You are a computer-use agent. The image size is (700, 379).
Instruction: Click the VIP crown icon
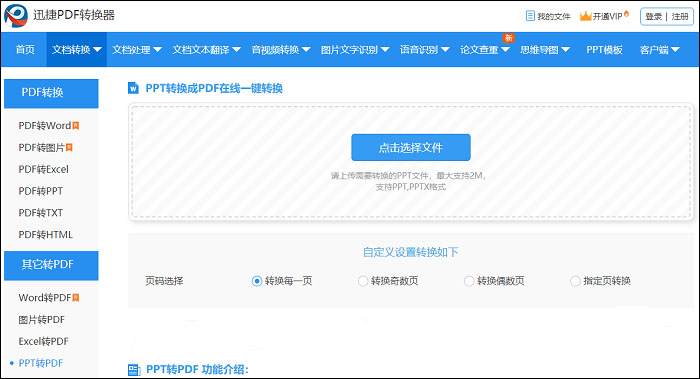click(585, 16)
